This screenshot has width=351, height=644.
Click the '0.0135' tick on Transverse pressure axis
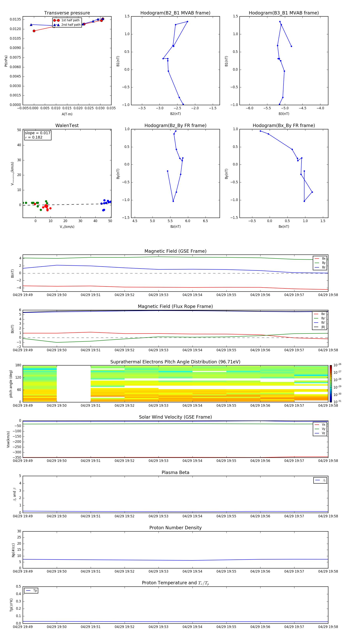[15, 20]
